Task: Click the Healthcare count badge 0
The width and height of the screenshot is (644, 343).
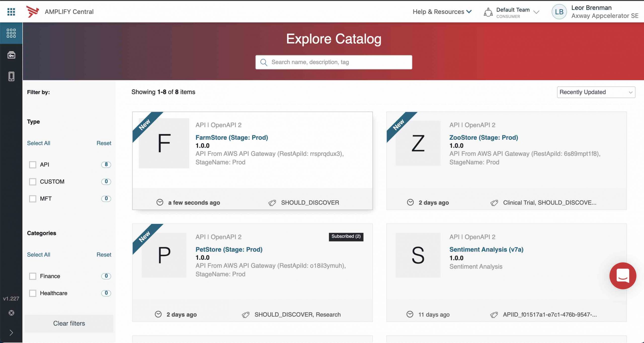Action: (106, 293)
